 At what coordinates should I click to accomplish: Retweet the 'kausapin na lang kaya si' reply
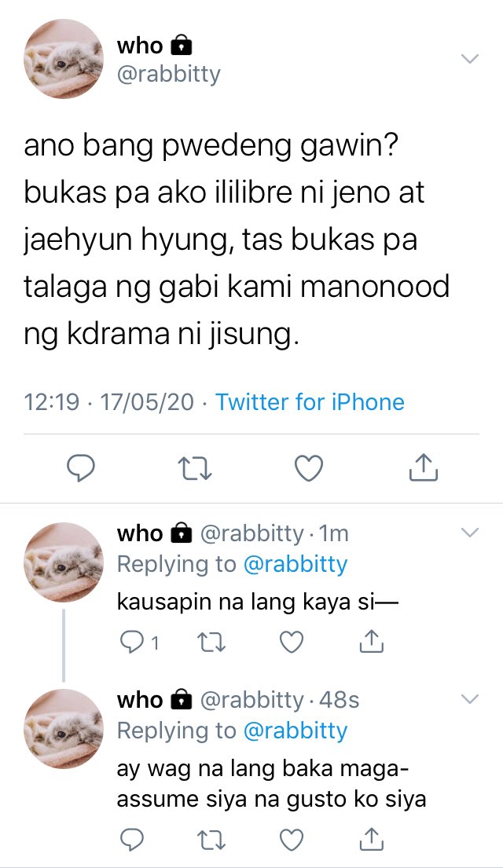click(211, 642)
